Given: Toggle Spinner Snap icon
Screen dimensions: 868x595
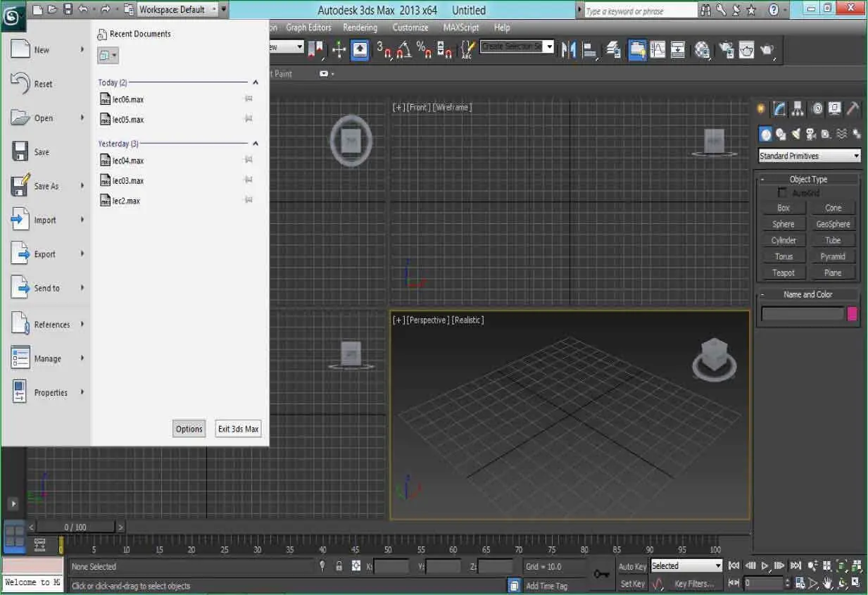Looking at the screenshot, I should pos(445,49).
